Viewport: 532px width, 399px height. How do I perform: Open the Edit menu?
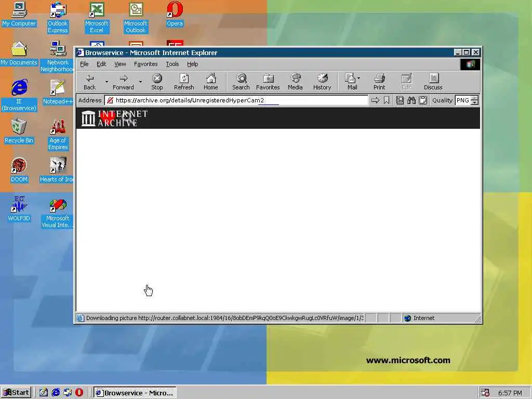(x=101, y=64)
